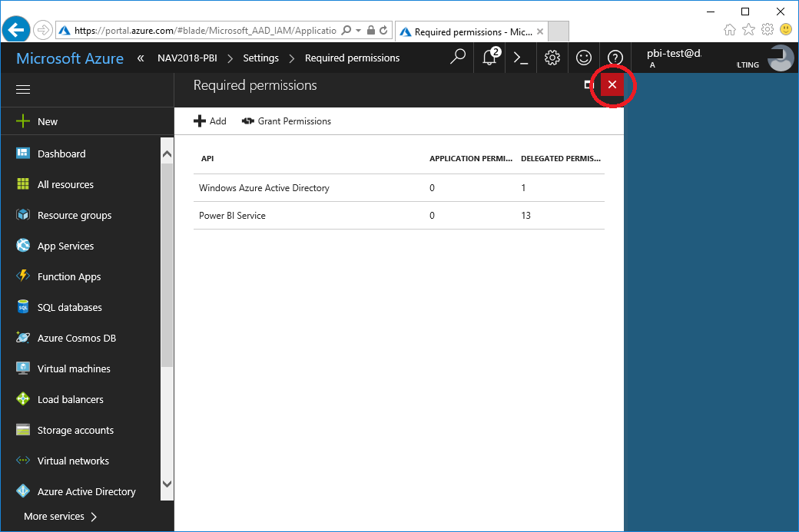Click the sidebar scrollbar up arrow
The image size is (799, 532).
[x=167, y=154]
